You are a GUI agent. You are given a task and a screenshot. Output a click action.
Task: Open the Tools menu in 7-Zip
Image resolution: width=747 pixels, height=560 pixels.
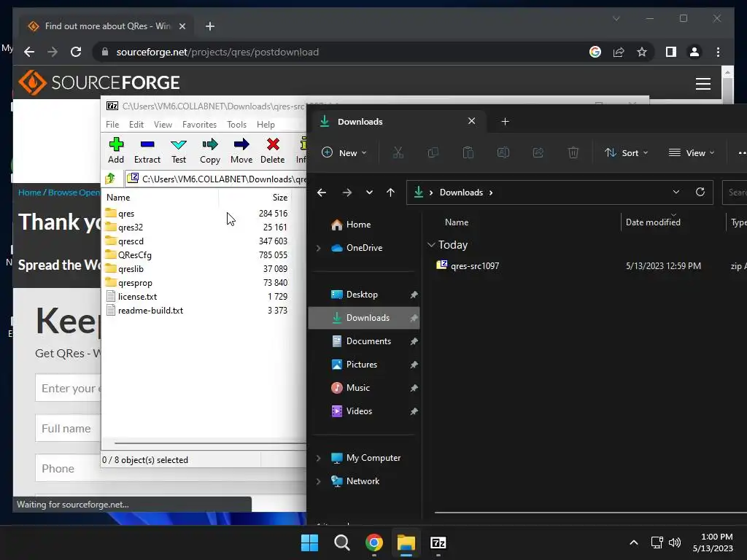click(x=237, y=124)
